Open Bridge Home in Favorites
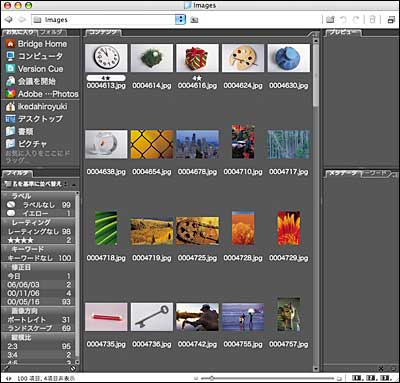Image resolution: width=400 pixels, height=383 pixels. click(37, 44)
